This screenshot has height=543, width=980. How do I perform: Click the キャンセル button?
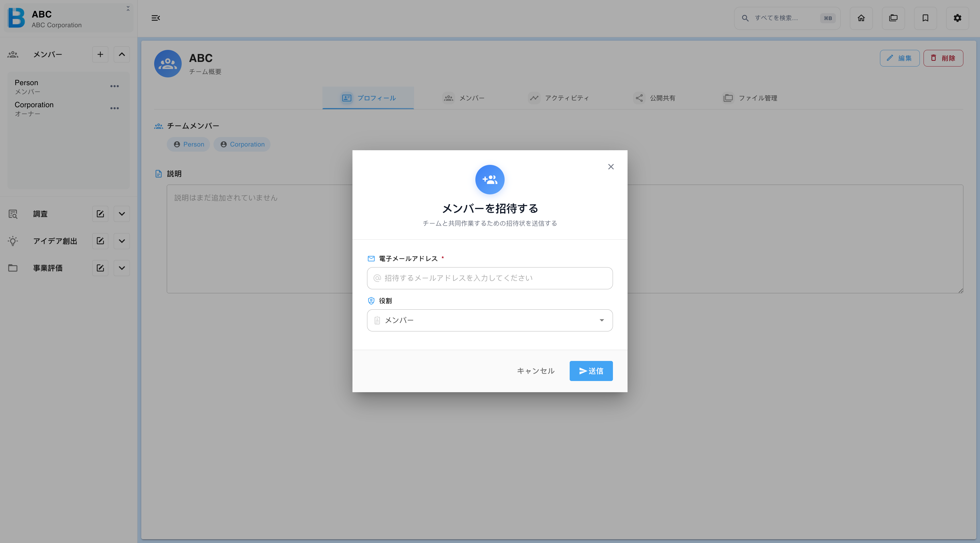(x=536, y=371)
